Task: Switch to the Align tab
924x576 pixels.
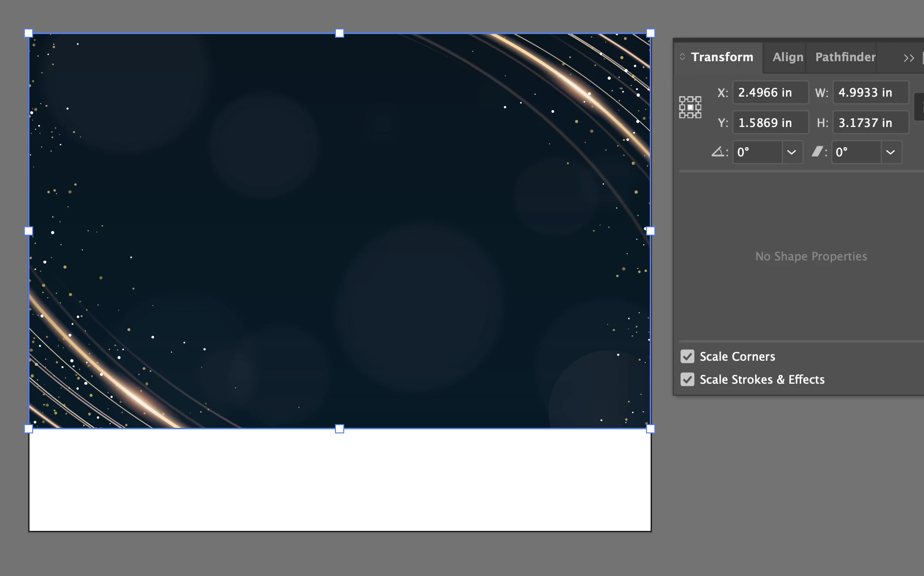Action: 787,57
